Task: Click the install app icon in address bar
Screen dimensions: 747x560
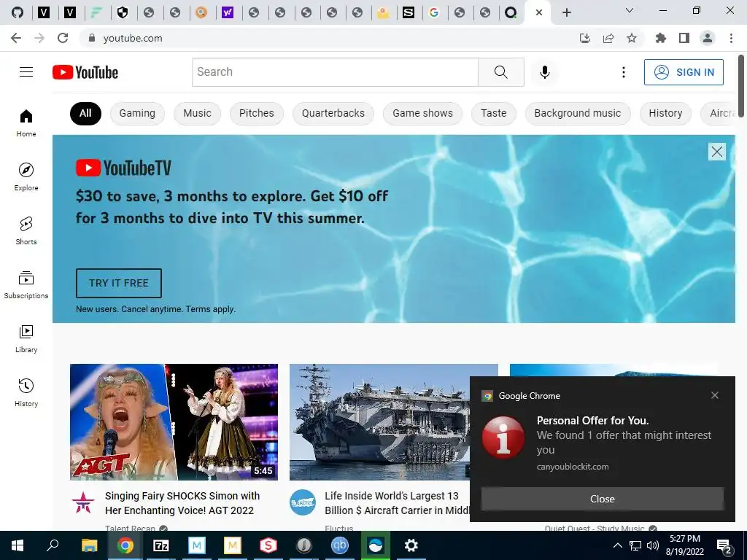Action: tap(585, 38)
